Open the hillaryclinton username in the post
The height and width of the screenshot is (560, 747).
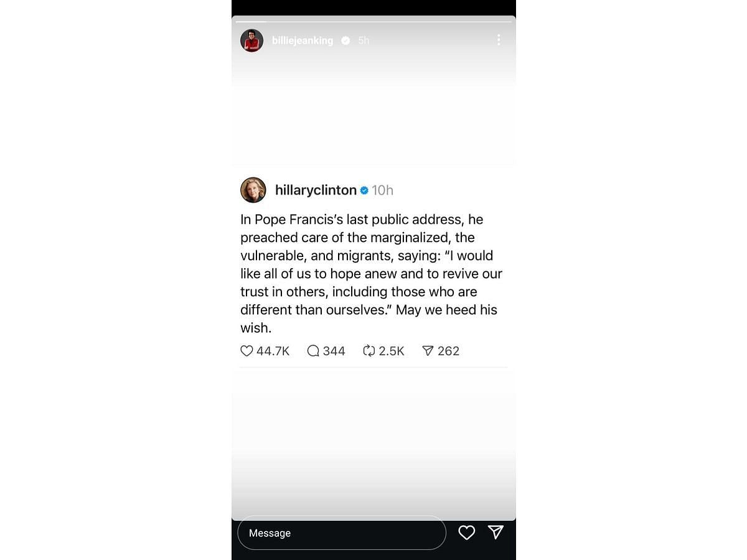pos(316,190)
